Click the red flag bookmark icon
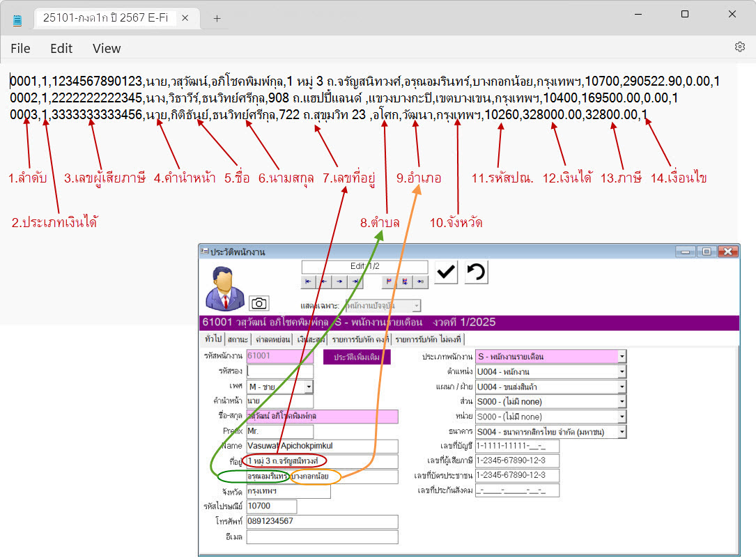This screenshot has width=756, height=558. (x=389, y=282)
